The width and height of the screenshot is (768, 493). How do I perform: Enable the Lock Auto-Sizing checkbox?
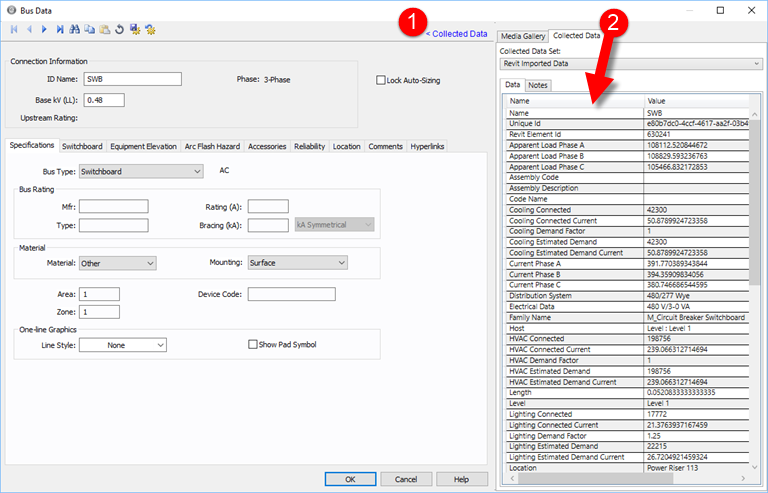[381, 81]
